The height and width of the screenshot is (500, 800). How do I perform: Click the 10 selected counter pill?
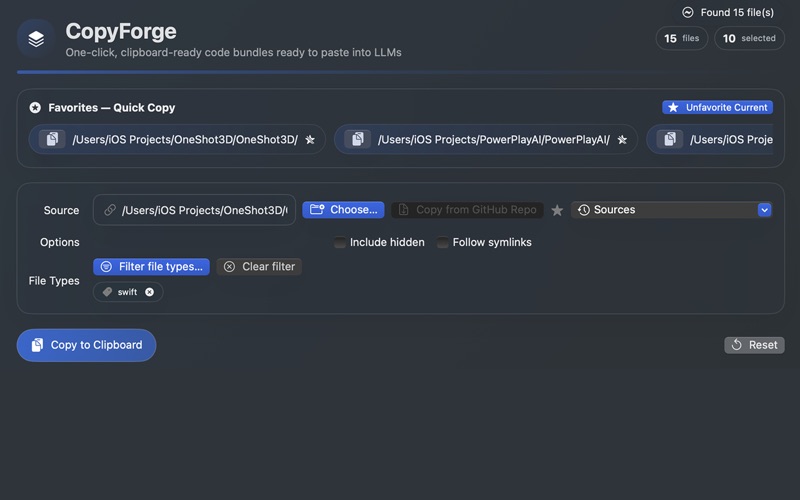pyautogui.click(x=749, y=38)
